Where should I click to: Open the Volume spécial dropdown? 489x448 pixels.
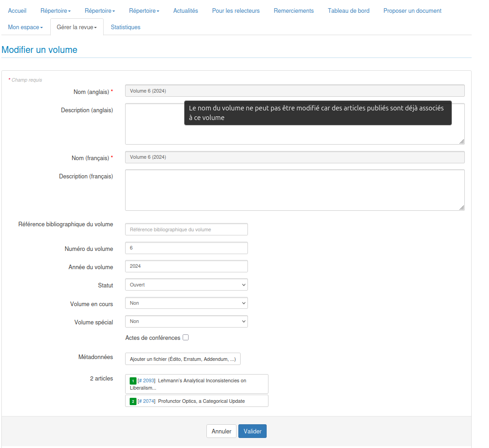(x=186, y=321)
